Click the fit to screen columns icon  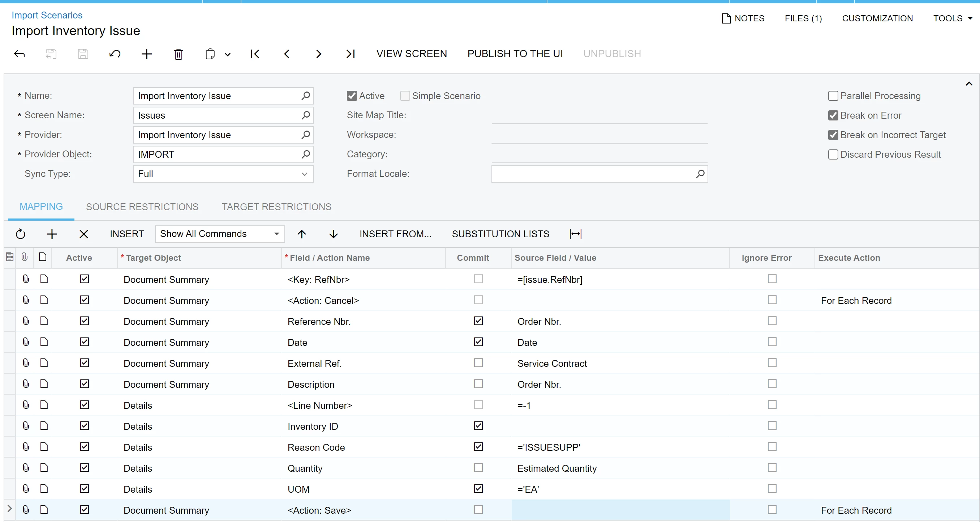575,234
